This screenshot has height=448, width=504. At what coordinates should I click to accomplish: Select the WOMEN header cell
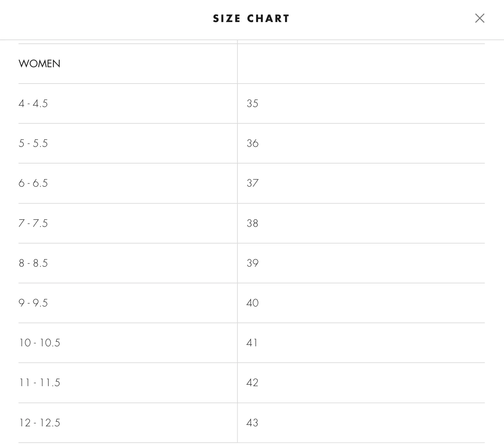click(128, 64)
